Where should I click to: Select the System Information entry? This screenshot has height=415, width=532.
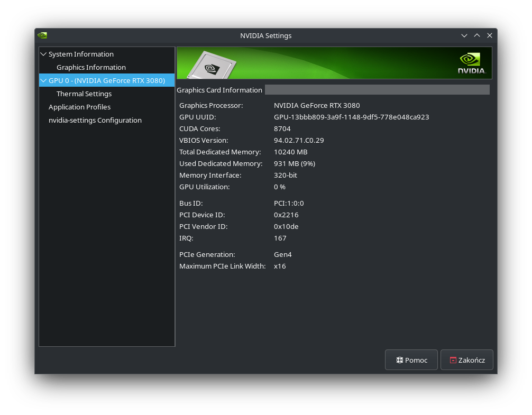81,54
